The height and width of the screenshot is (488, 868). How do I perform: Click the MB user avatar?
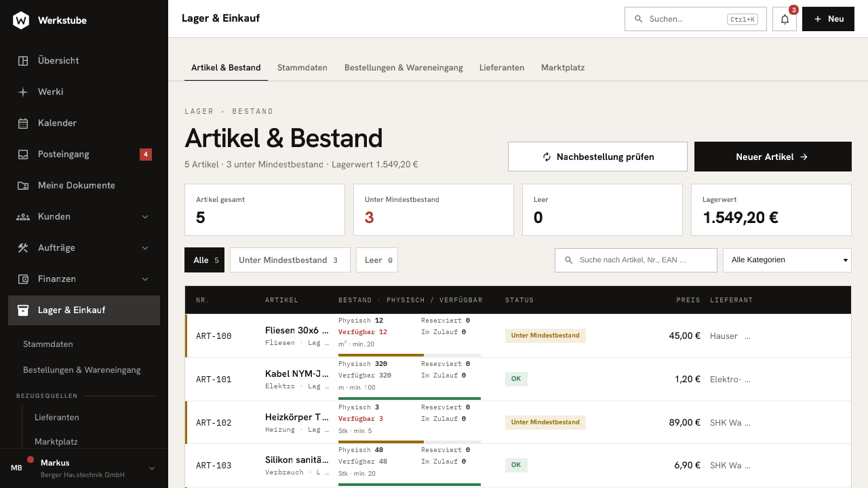click(16, 468)
